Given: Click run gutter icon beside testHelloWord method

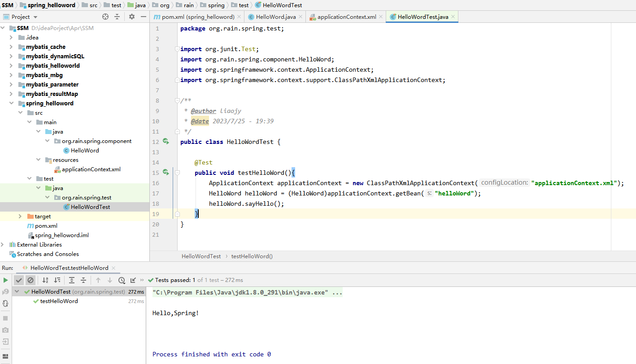Looking at the screenshot, I should (166, 173).
